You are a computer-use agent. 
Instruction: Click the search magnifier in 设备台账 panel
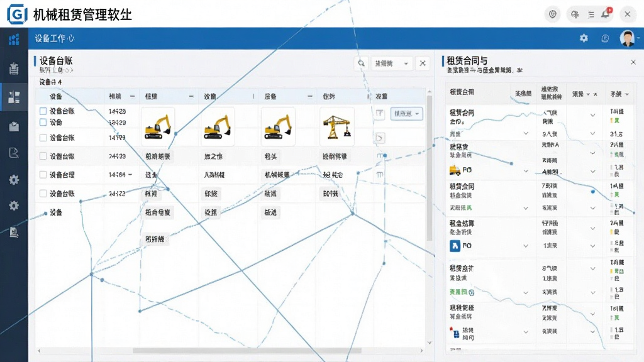[x=362, y=63]
